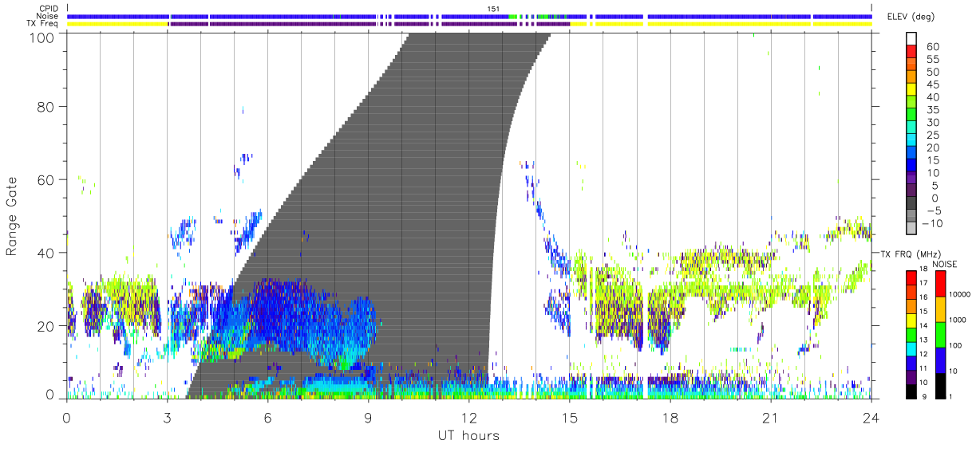
Task: Click the ELEV scale value "35"
Action: [932, 110]
